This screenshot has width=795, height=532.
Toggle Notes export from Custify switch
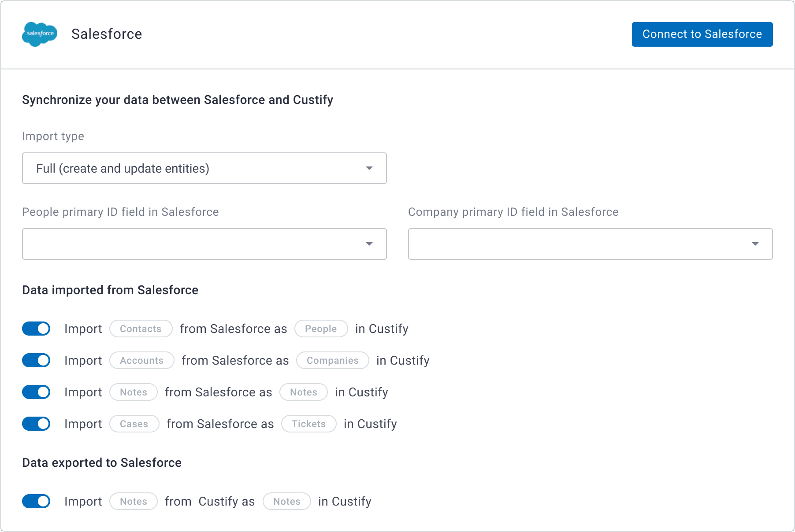[36, 501]
